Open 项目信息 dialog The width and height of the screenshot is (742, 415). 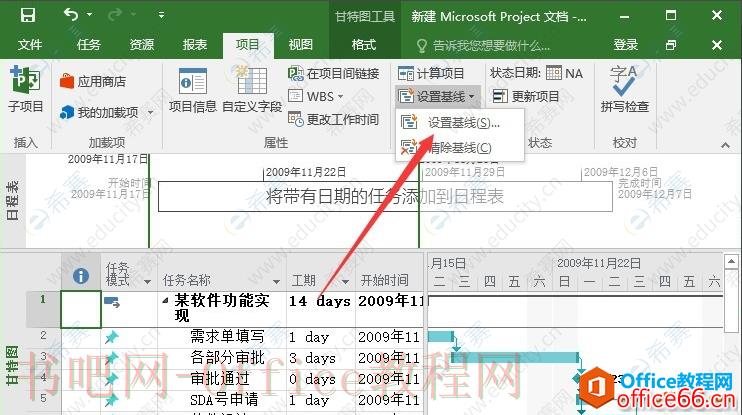[x=193, y=89]
